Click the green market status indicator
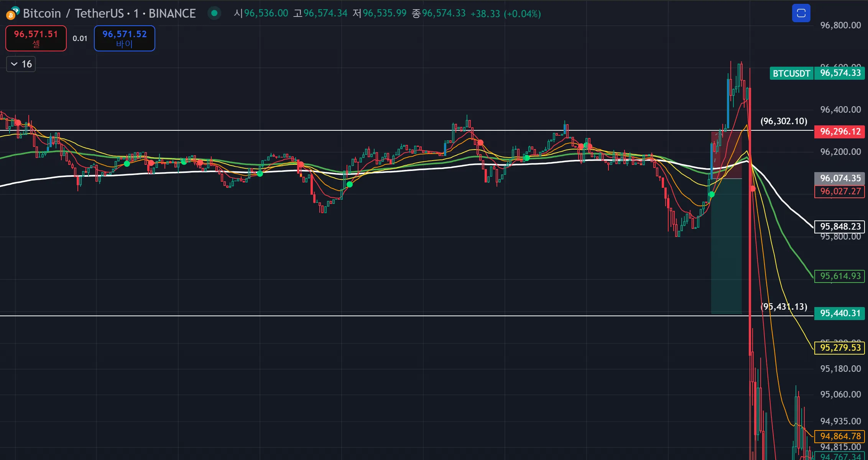 tap(214, 13)
